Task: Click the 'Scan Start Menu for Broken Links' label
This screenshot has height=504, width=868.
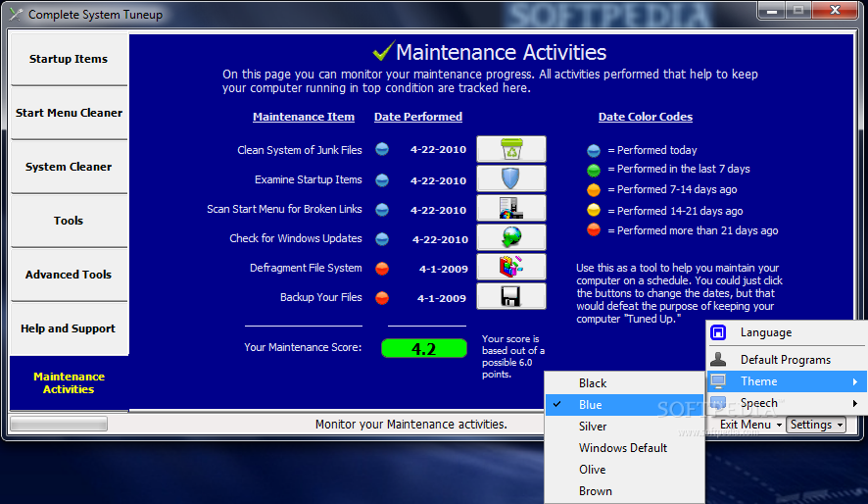Action: point(284,210)
